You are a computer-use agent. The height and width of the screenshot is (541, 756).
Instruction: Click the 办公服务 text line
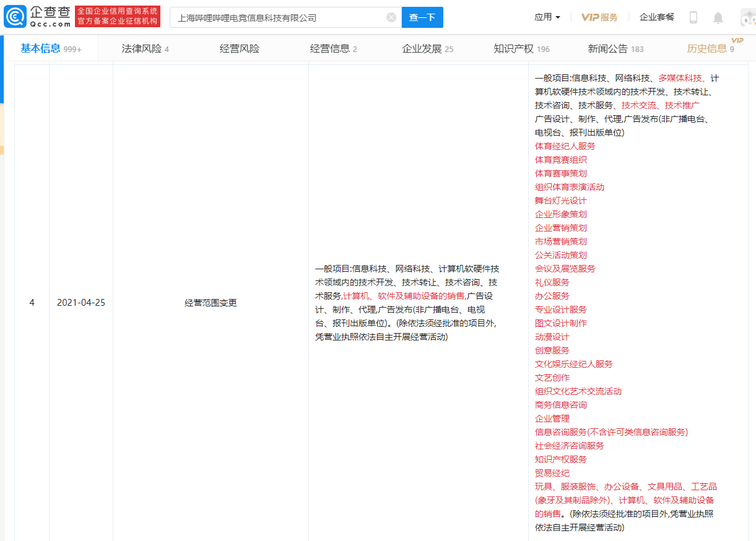552,296
